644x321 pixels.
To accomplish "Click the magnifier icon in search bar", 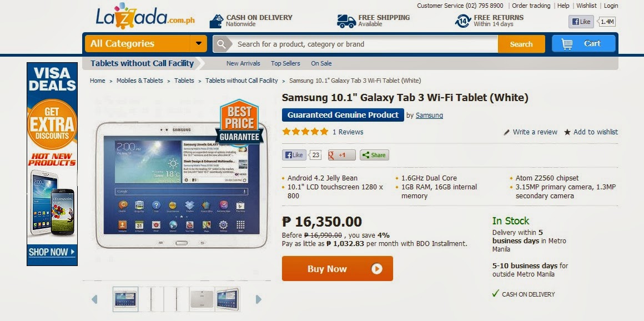I will [x=222, y=44].
